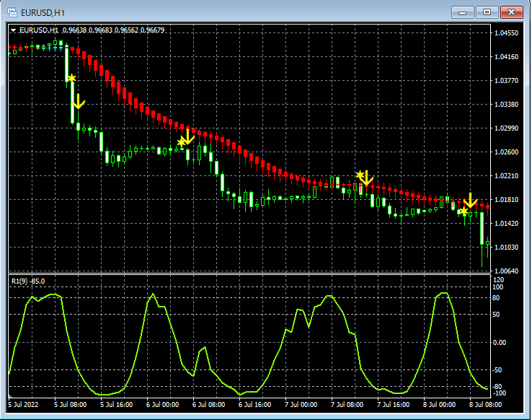
Task: Click the 7 Jul 00:00 time label
Action: [x=301, y=405]
